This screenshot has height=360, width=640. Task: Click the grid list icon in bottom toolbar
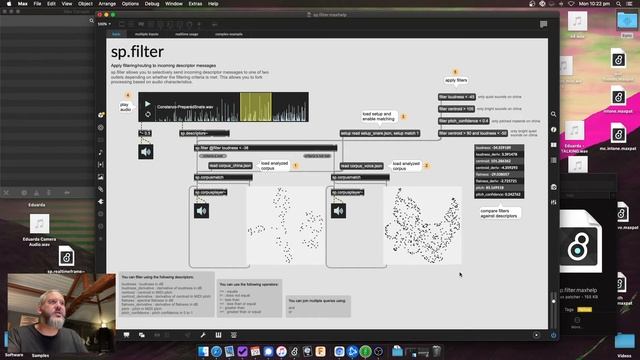(x=233, y=335)
